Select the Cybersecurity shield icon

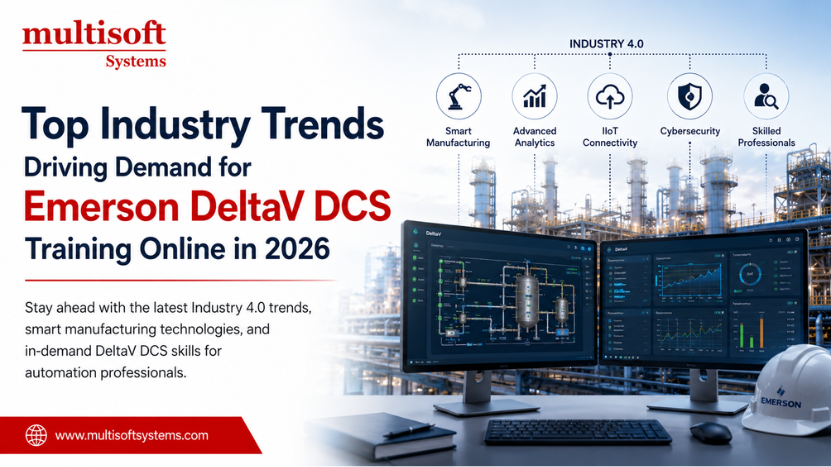[689, 96]
